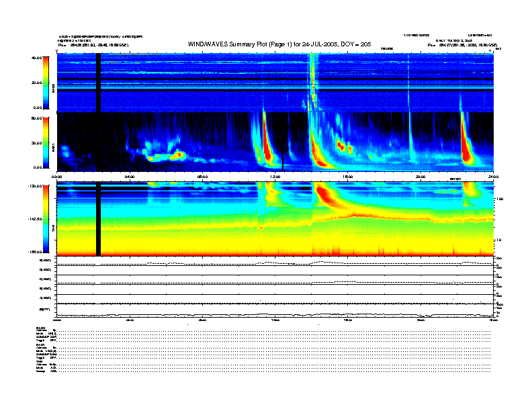Click the WIND/WAVES Summary Plot title
Viewport: 532px width, 411px height.
pos(279,44)
